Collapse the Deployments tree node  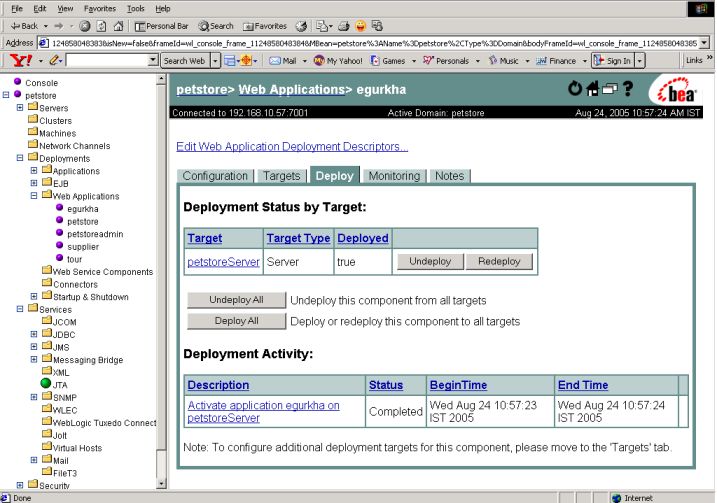click(x=20, y=158)
